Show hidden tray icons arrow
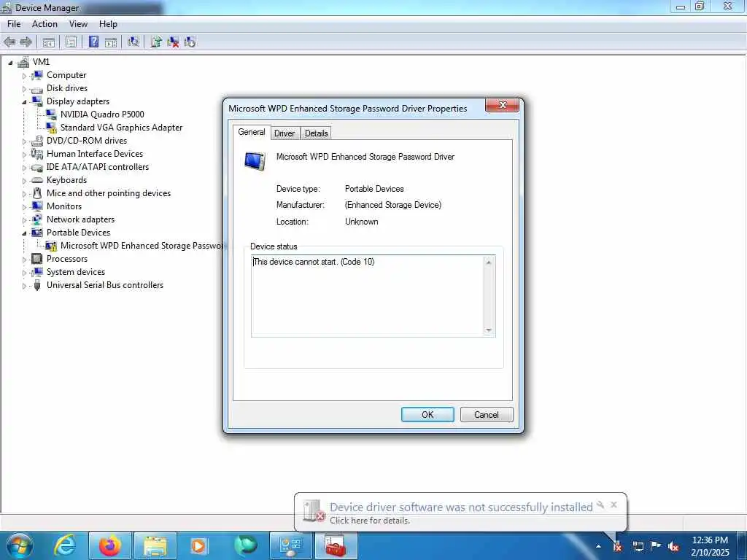This screenshot has width=747, height=560. pyautogui.click(x=598, y=545)
